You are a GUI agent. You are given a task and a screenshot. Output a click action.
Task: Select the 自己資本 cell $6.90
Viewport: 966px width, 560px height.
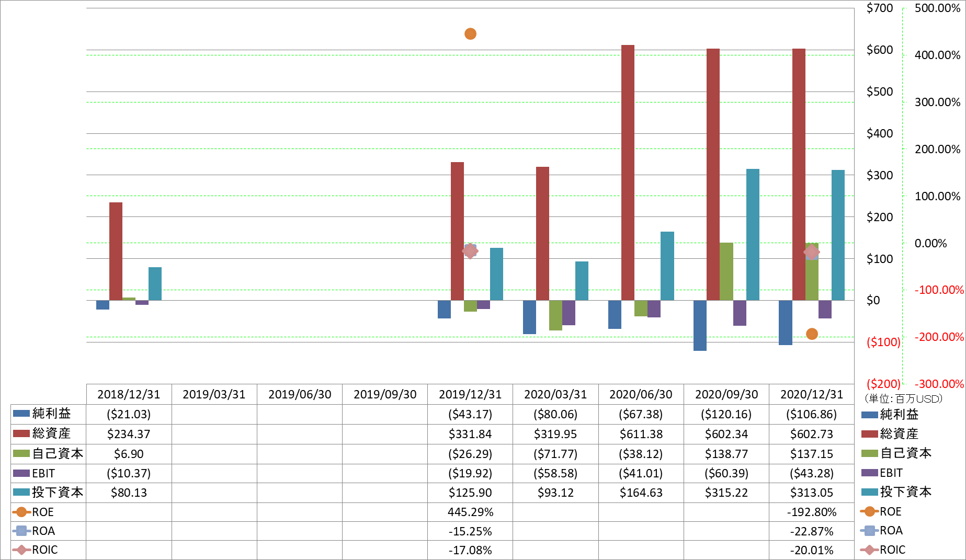click(129, 454)
